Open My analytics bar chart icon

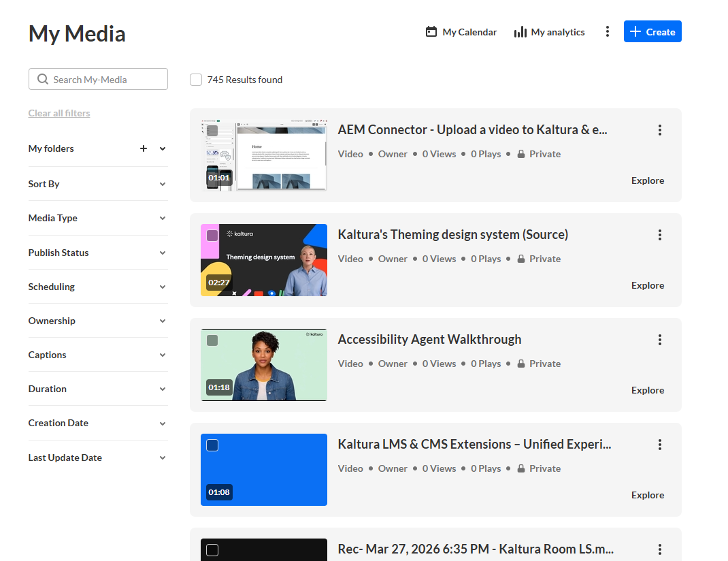[x=520, y=32]
